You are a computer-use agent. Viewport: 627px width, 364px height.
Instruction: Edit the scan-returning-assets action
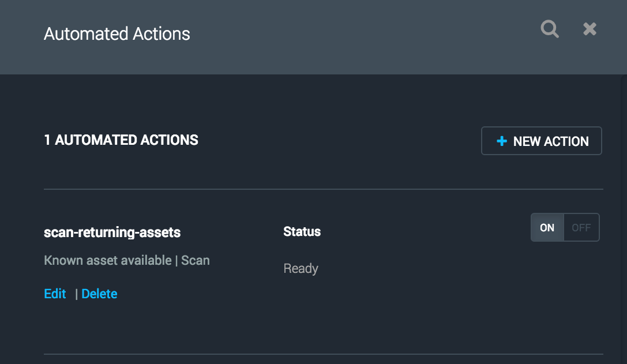tap(55, 294)
